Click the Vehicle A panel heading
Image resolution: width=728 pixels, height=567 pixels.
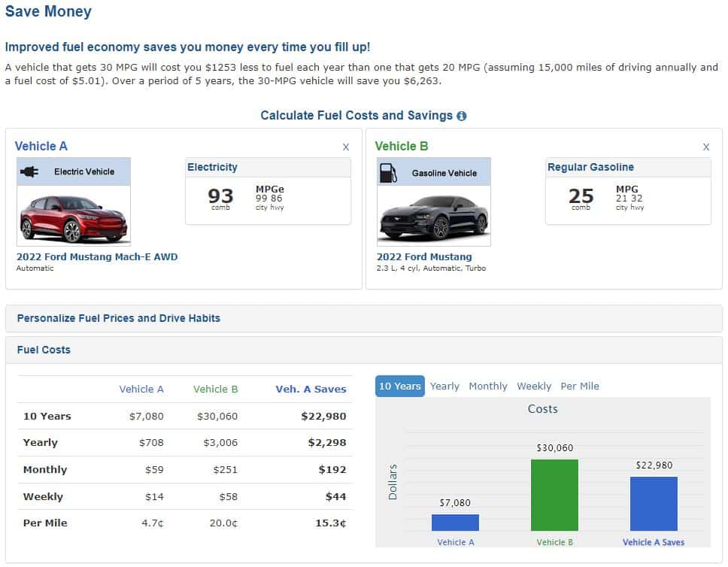coord(41,147)
